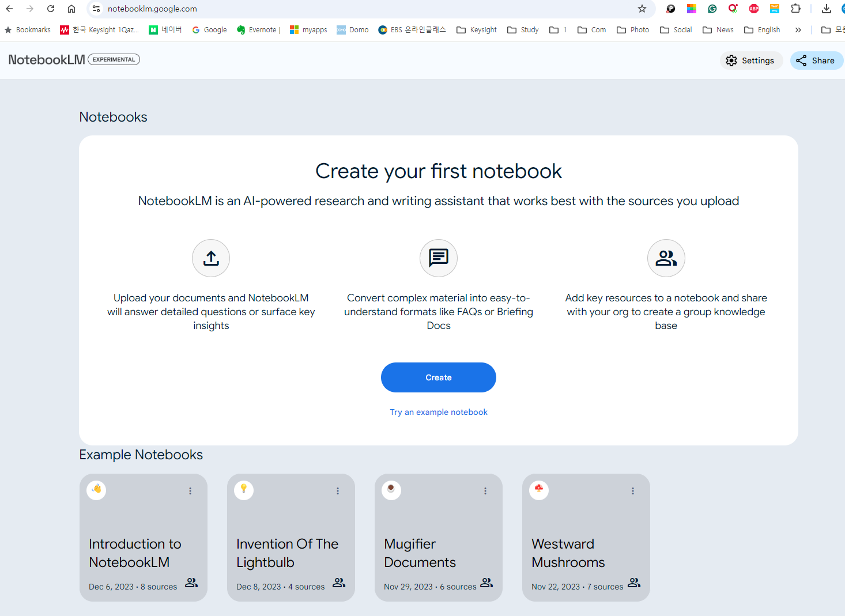Open the Introduction to NotebookLM notebook
The height and width of the screenshot is (616, 845).
point(144,538)
